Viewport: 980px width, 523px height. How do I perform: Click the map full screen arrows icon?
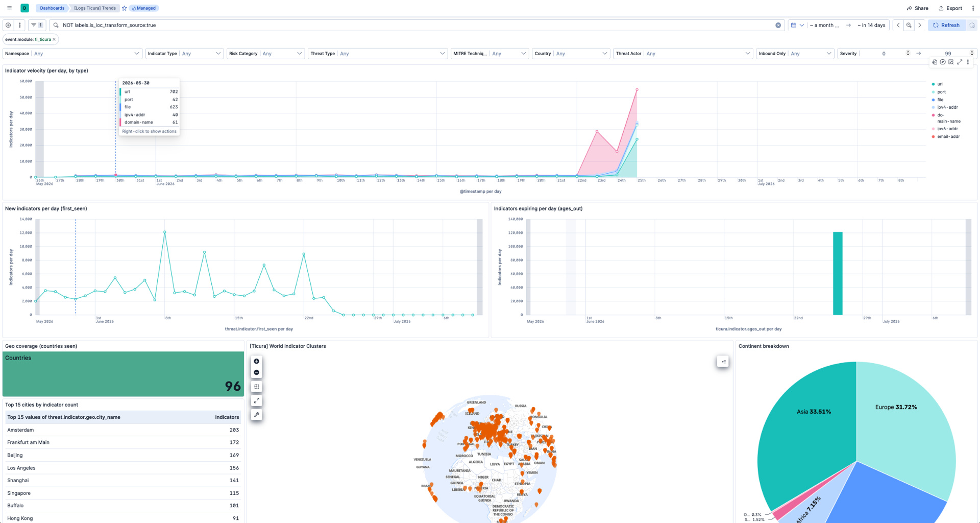tap(256, 401)
